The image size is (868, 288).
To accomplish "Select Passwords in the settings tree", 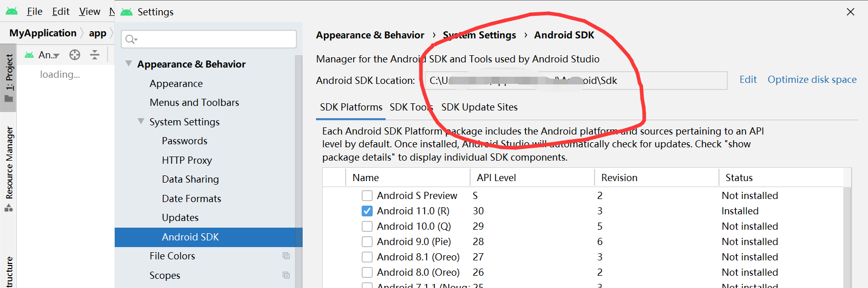I will click(184, 141).
